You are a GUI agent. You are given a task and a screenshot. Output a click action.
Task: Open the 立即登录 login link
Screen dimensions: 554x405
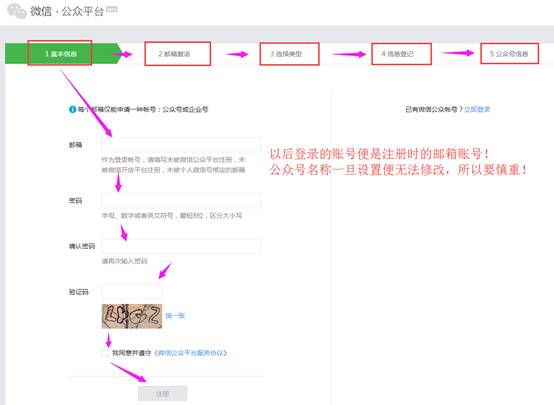point(477,109)
